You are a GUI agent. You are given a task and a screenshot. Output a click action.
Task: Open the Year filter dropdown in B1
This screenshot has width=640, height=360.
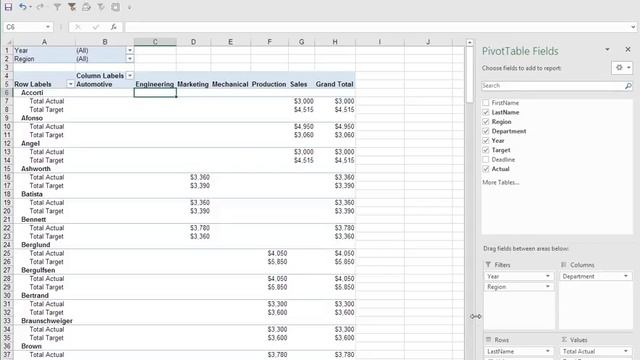click(130, 50)
